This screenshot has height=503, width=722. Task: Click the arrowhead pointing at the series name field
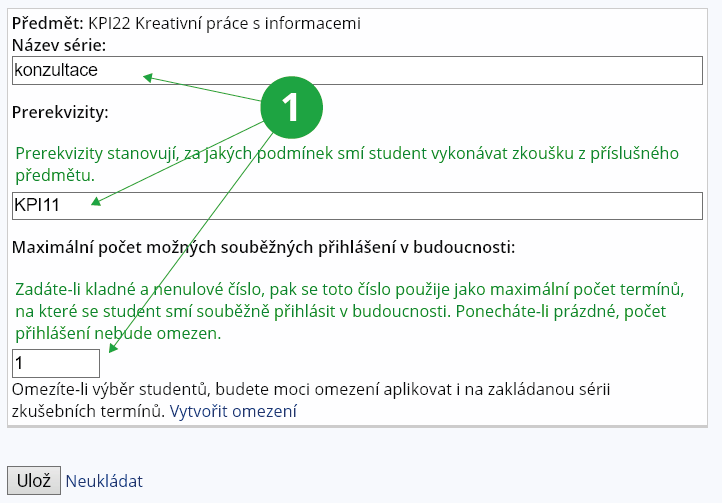tap(147, 77)
